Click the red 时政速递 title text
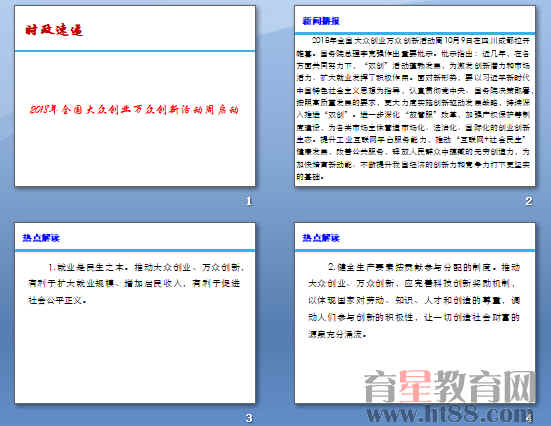The height and width of the screenshot is (426, 551). [54, 30]
